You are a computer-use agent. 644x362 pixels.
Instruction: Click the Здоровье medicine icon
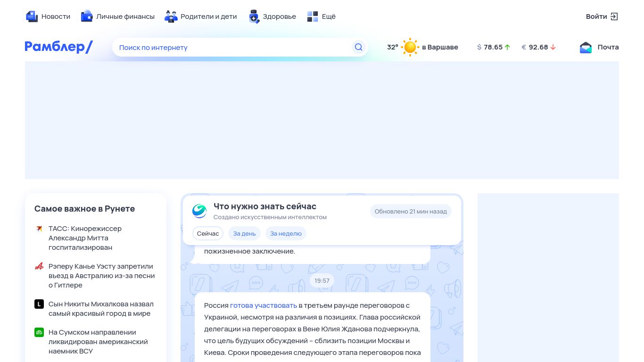[x=254, y=16]
